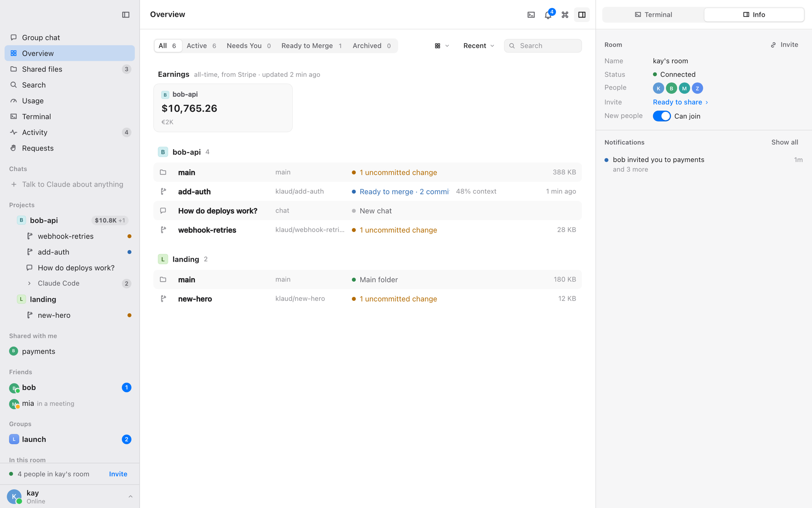This screenshot has width=812, height=508.
Task: Select the Active filter tab
Action: coord(201,46)
